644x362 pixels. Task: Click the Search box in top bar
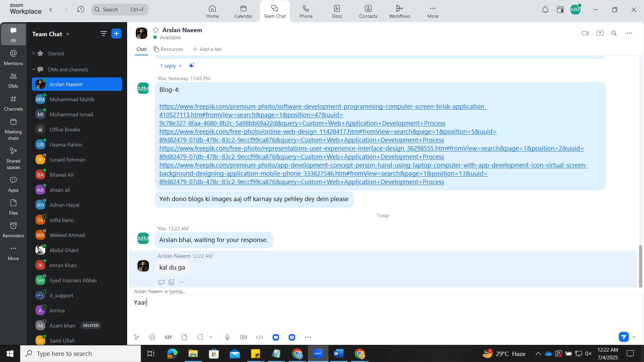[x=120, y=10]
